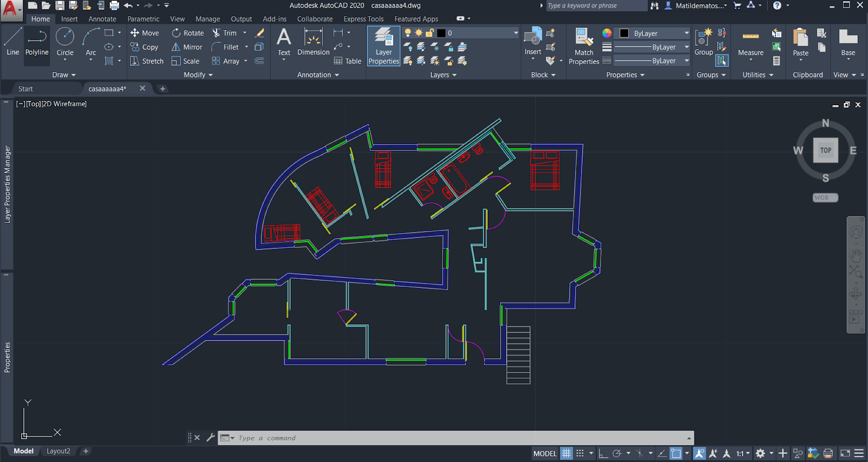868x462 pixels.
Task: Click the black layer color swatch
Action: (441, 33)
